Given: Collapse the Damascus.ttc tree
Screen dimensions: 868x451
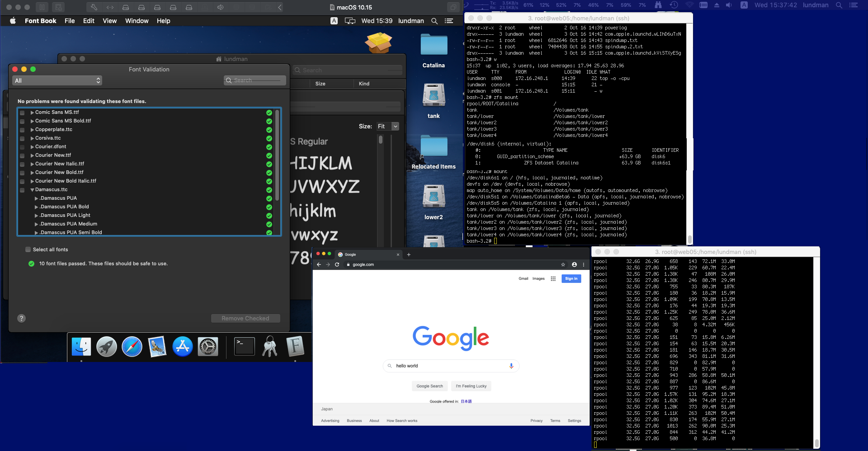Looking at the screenshot, I should coord(32,190).
